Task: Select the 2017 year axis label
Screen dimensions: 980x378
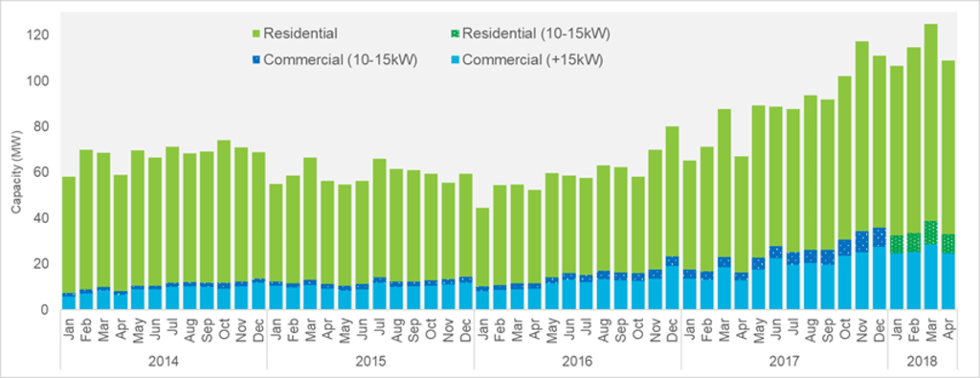Action: 784,361
